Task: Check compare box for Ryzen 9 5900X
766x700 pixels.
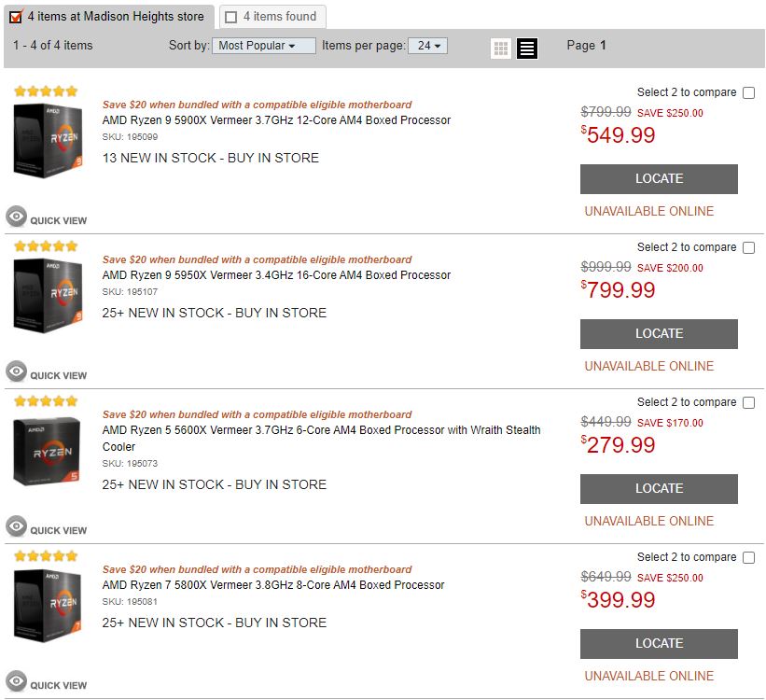Action: coord(748,92)
